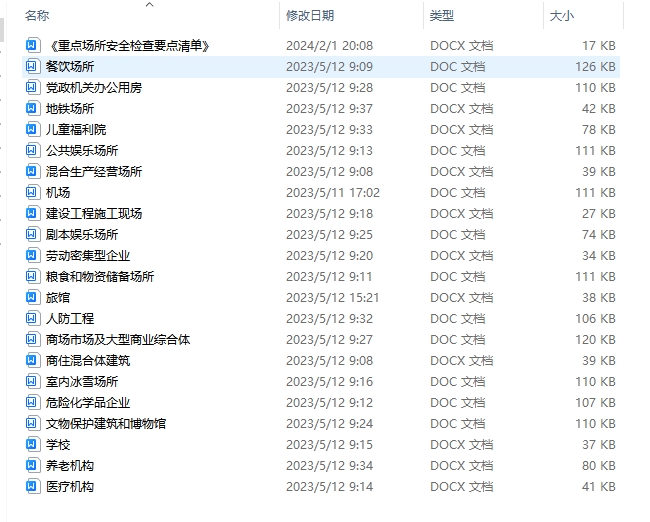Viewport: 650px width, 522px height.
Task: Sort files by 名称 column header
Action: click(37, 16)
